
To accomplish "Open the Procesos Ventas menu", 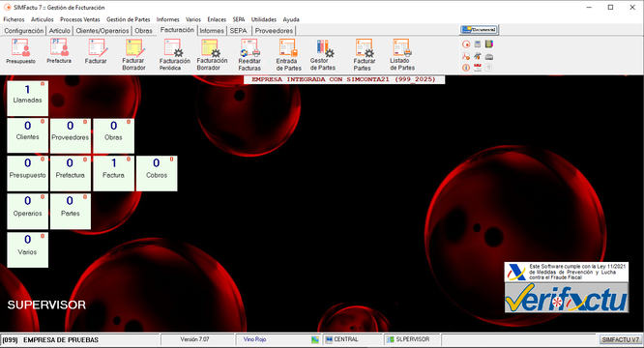I will click(x=80, y=19).
